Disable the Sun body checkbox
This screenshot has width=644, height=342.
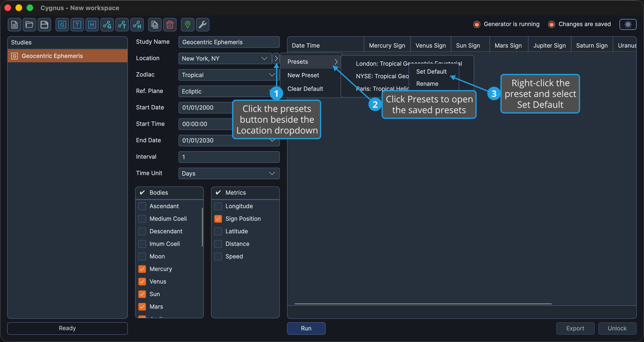[x=142, y=294]
